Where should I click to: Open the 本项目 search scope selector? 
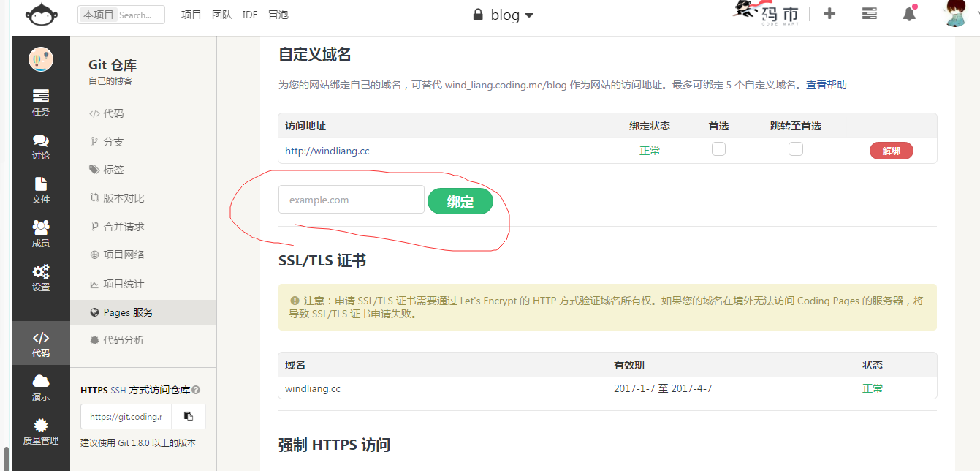tap(98, 15)
